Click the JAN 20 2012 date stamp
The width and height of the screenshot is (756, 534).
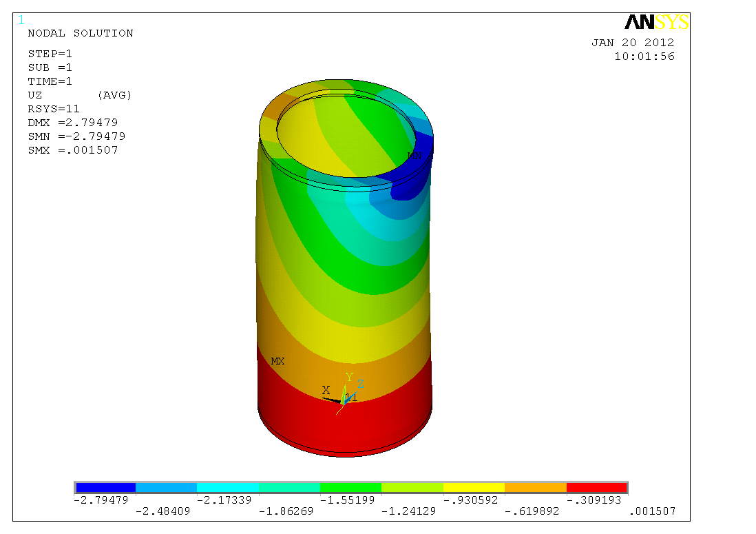coord(633,43)
